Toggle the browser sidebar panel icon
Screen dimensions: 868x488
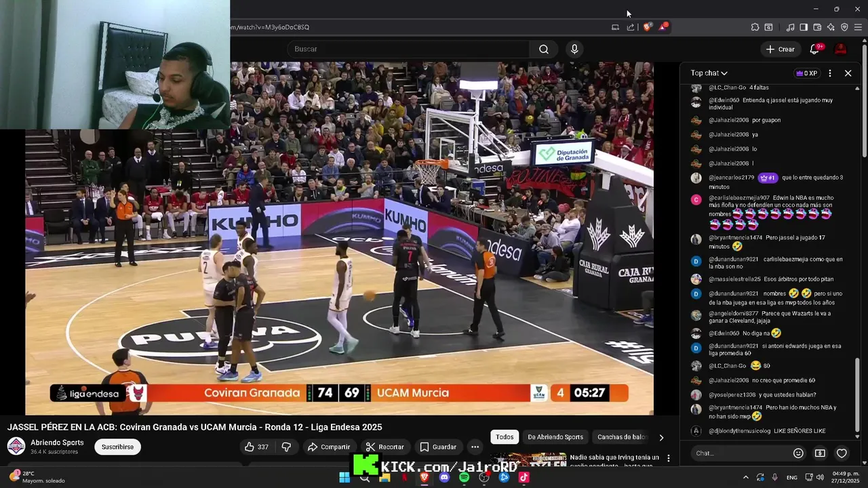tap(804, 27)
